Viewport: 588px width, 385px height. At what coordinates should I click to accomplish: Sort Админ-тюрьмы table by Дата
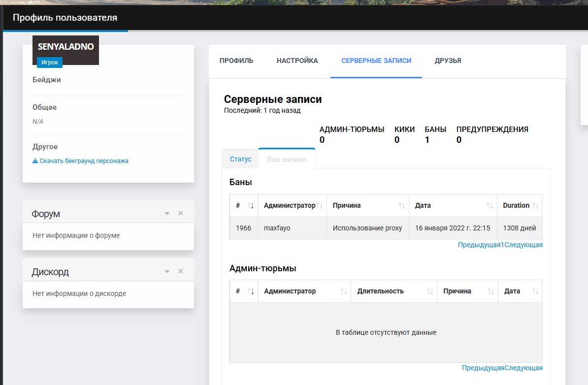(521, 291)
